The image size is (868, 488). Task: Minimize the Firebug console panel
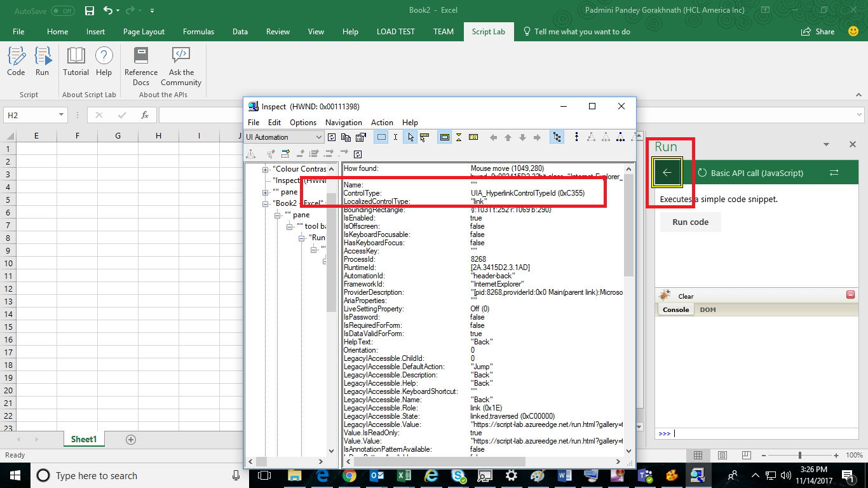pyautogui.click(x=850, y=295)
